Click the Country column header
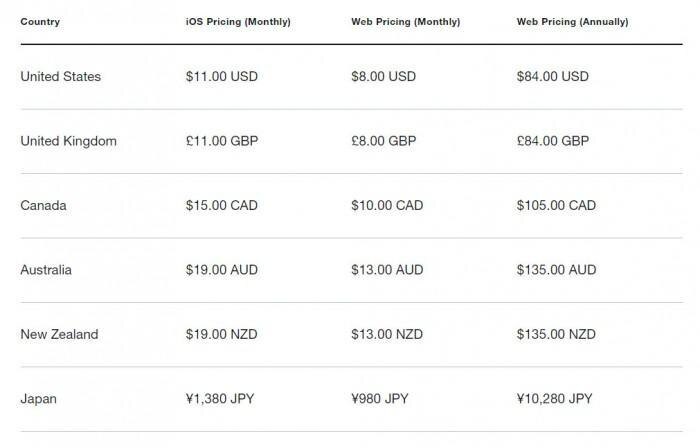The height and width of the screenshot is (448, 700). tap(40, 21)
